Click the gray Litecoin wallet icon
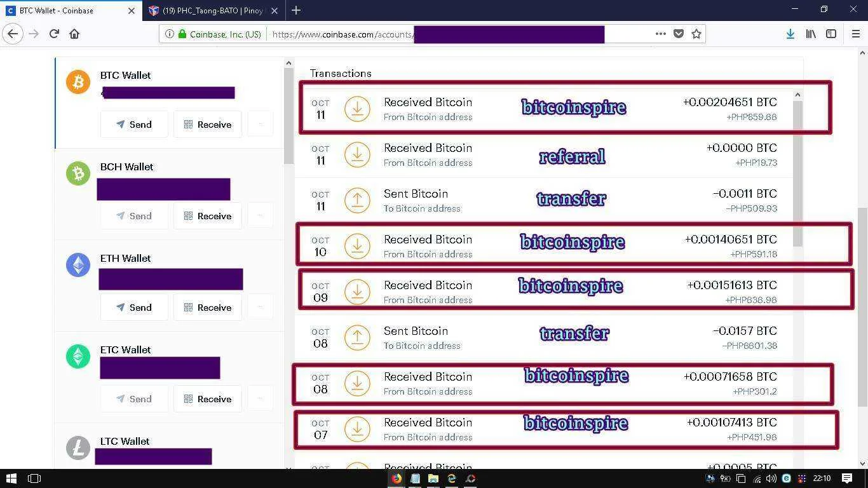Image resolution: width=868 pixels, height=488 pixels. tap(78, 448)
